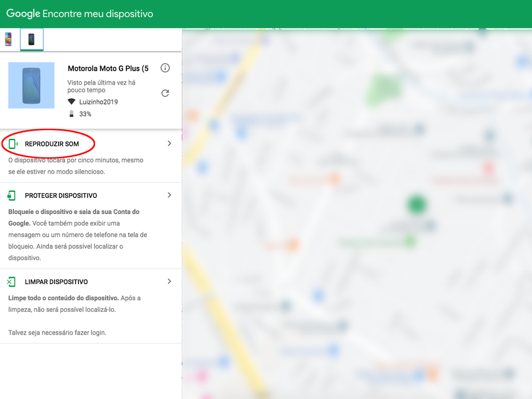Image resolution: width=532 pixels, height=399 pixels.
Task: Expand the Reproduzir Som chevron arrow
Action: click(169, 143)
